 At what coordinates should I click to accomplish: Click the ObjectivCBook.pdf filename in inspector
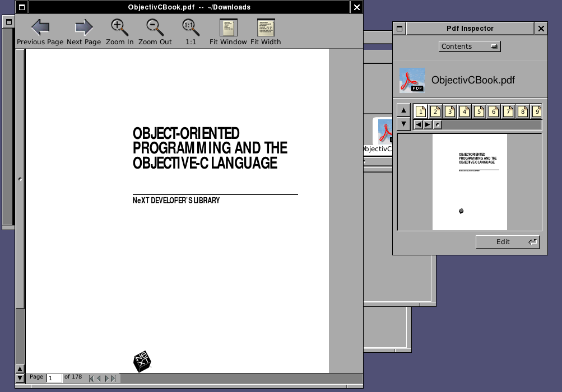pyautogui.click(x=473, y=80)
